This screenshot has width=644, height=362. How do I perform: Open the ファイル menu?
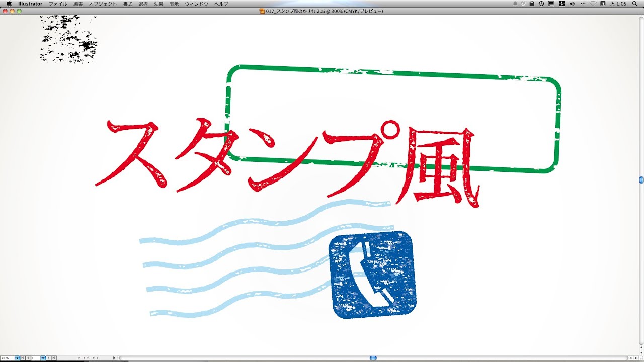click(58, 4)
